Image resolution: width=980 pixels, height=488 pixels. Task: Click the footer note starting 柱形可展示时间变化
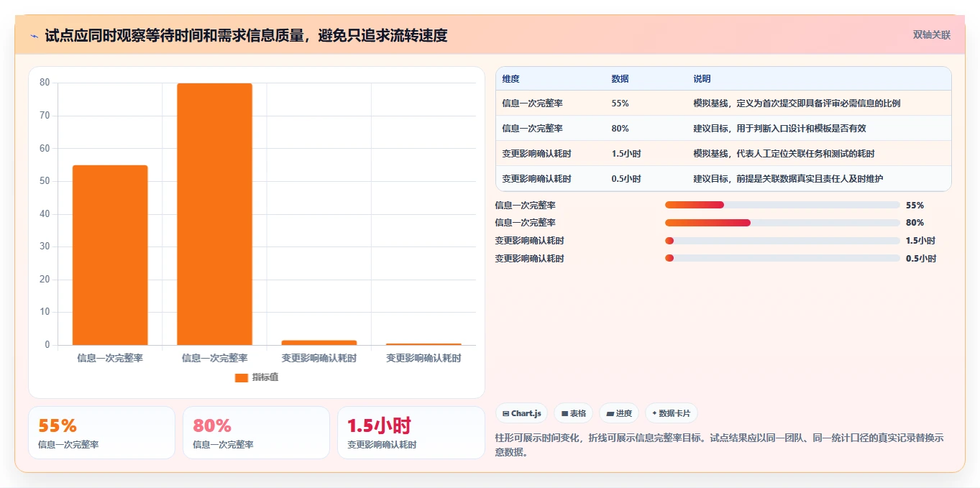719,445
